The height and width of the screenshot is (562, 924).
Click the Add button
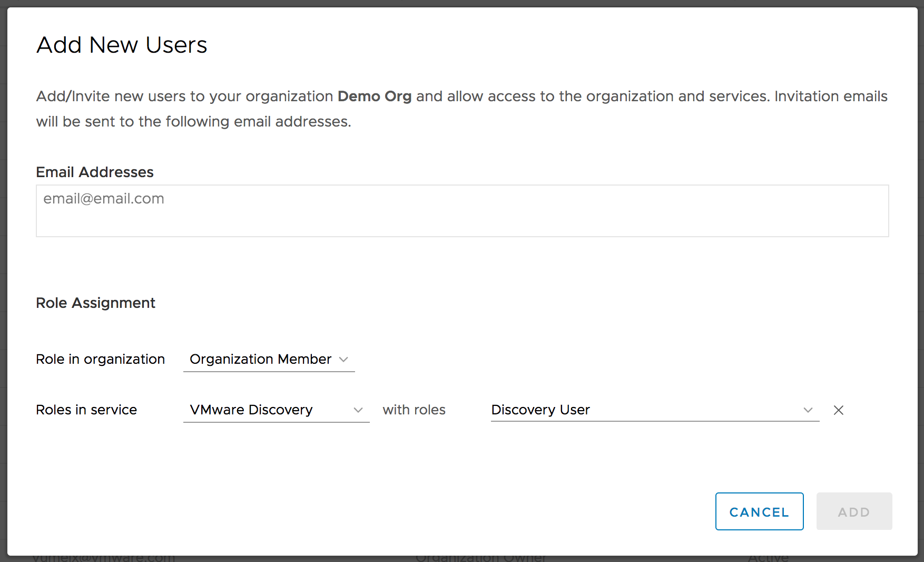(853, 511)
